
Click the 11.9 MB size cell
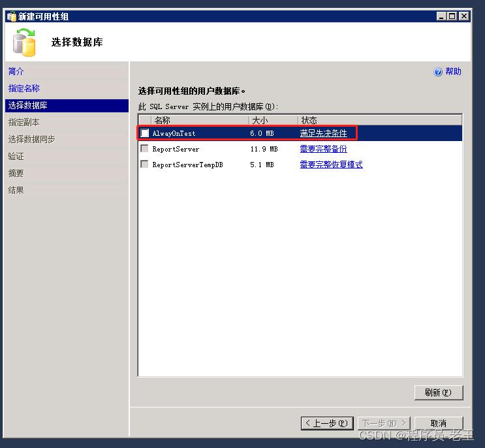pos(264,149)
